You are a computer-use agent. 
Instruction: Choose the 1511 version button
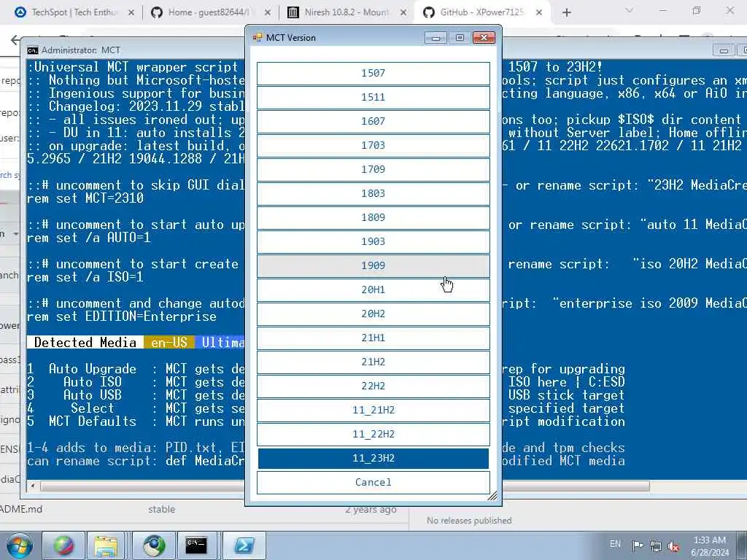373,97
